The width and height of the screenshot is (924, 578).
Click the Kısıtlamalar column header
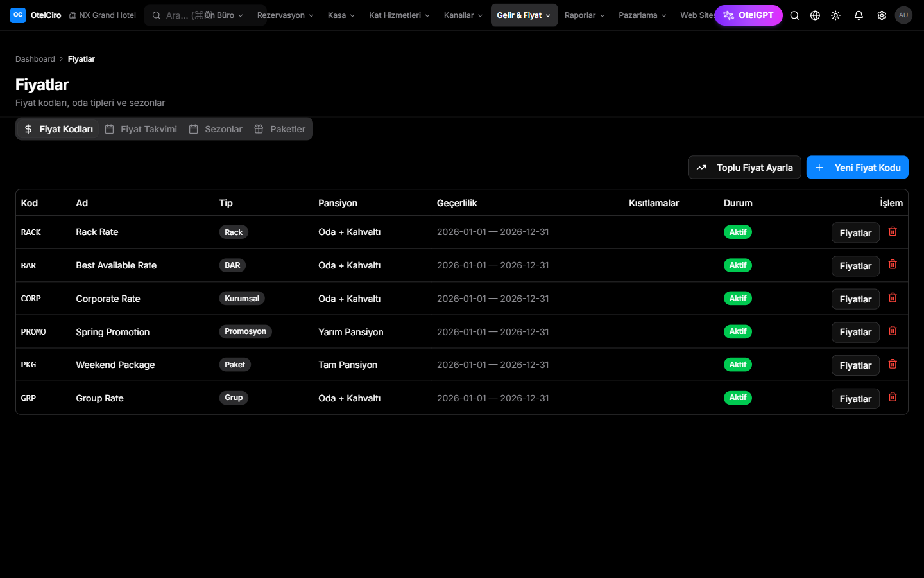point(654,203)
